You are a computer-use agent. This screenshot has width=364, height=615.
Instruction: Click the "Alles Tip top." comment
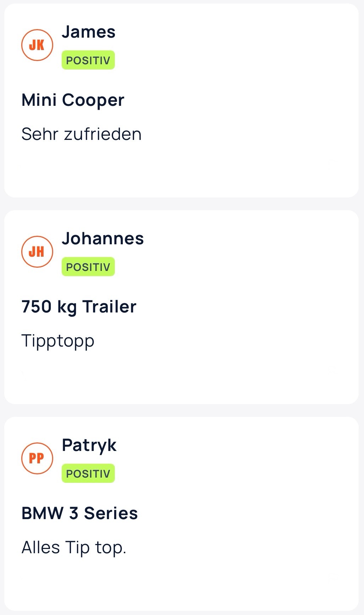point(74,547)
